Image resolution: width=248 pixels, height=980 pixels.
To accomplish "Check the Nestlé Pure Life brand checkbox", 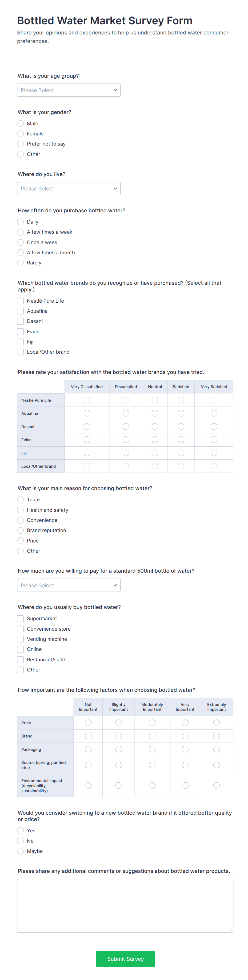I will tap(21, 301).
